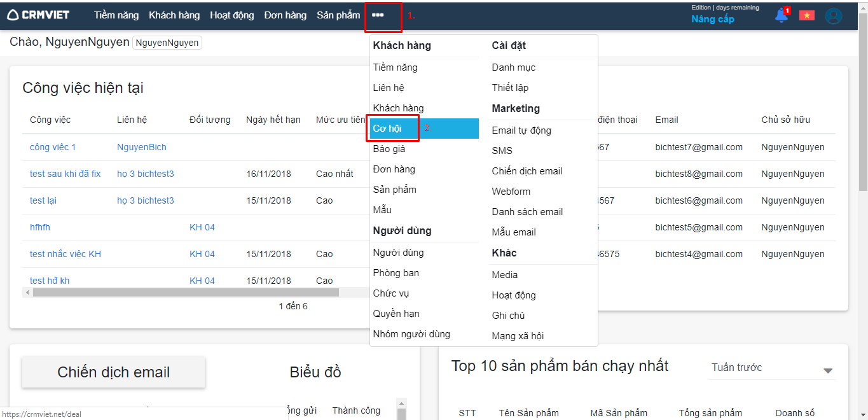Select Cơ hội in the dropdown menu
Image resolution: width=868 pixels, height=420 pixels.
387,129
